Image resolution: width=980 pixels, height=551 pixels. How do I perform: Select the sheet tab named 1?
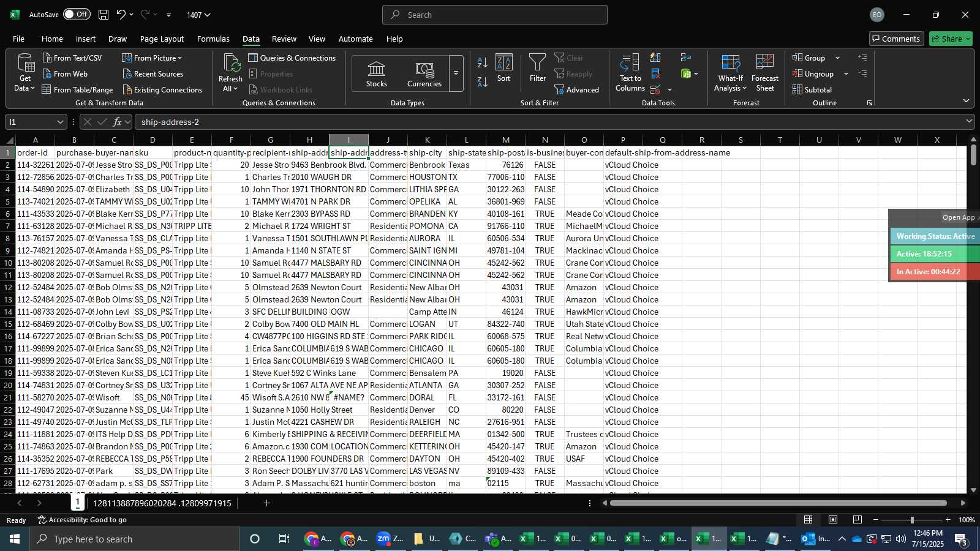point(78,503)
